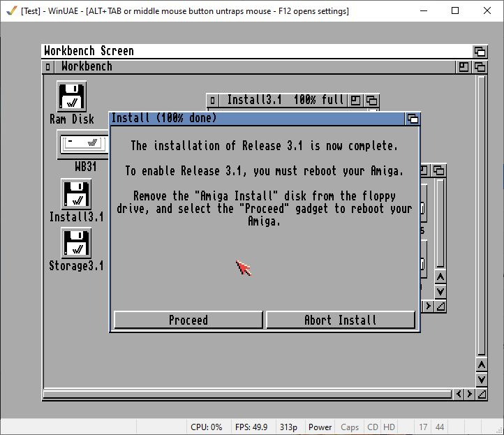The height and width of the screenshot is (435, 504).
Task: Click the 313p status readout
Action: [288, 427]
